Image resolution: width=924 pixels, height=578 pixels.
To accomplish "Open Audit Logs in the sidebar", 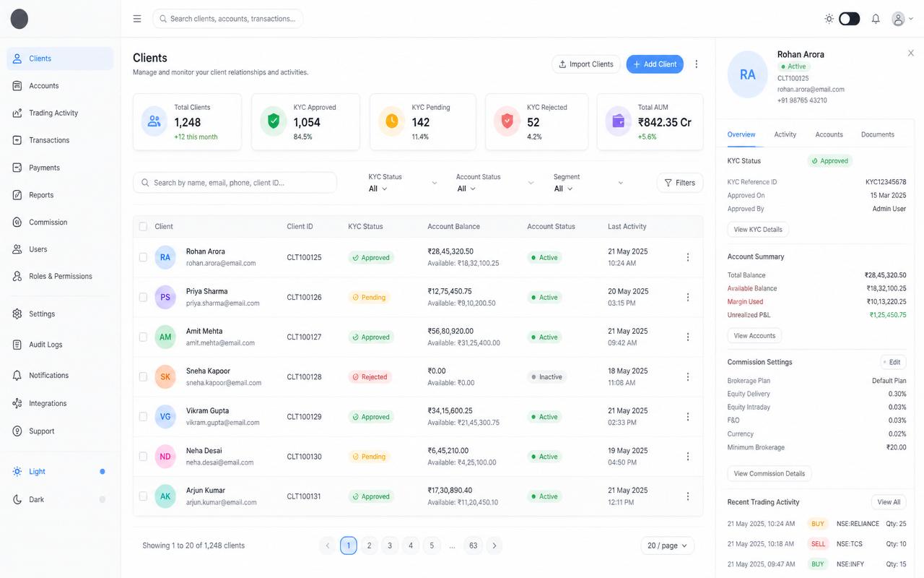I will coord(60,345).
